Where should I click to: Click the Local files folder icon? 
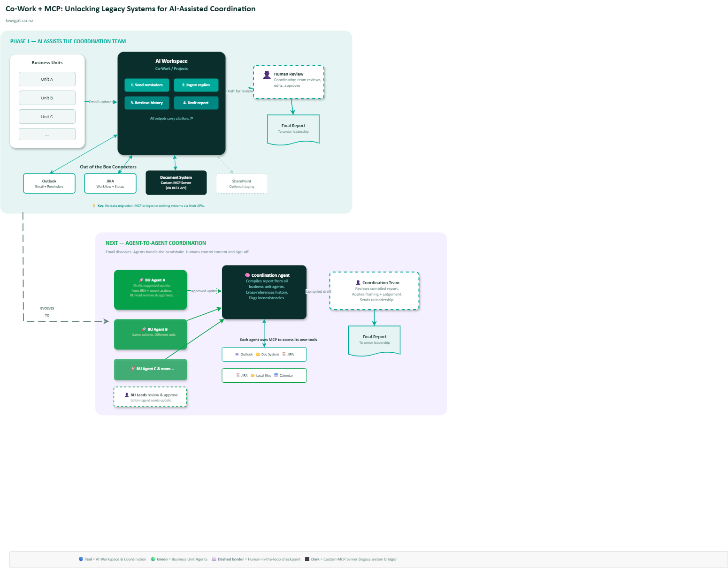pos(253,375)
